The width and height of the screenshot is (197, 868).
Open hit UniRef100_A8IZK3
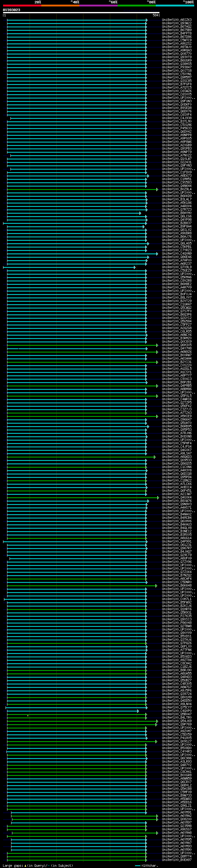pos(177,20)
